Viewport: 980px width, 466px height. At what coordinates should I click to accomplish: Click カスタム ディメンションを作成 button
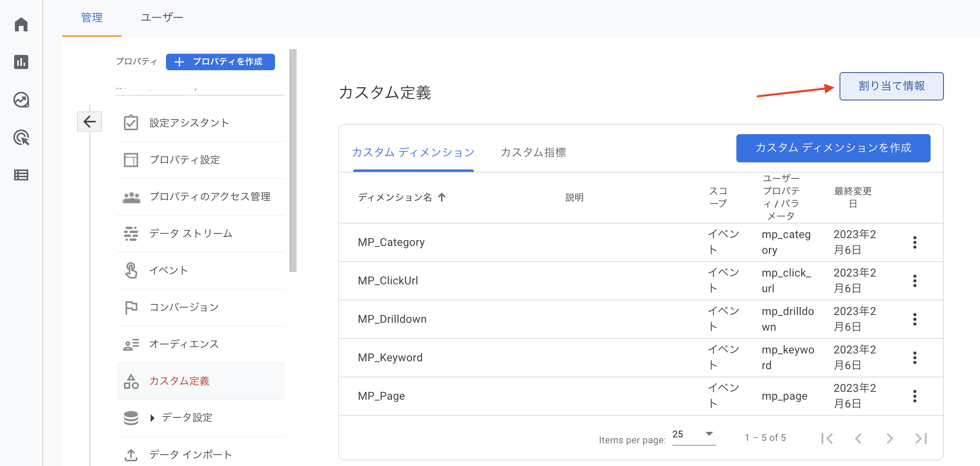pos(833,148)
